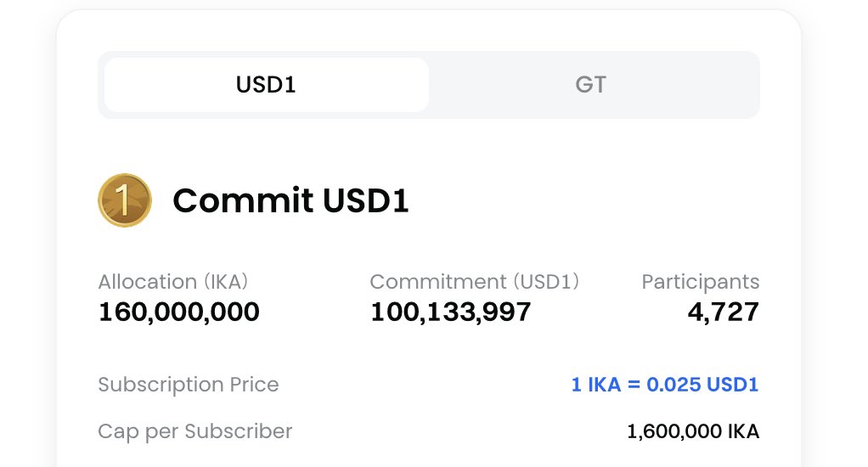Image resolution: width=868 pixels, height=467 pixels.
Task: Click the gold USD1 coin icon
Action: 125,200
